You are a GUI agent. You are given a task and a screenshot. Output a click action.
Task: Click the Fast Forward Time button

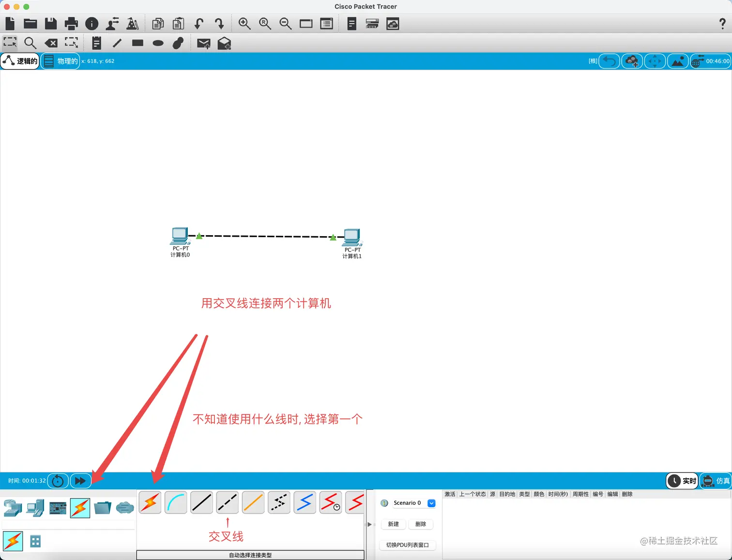pos(80,481)
